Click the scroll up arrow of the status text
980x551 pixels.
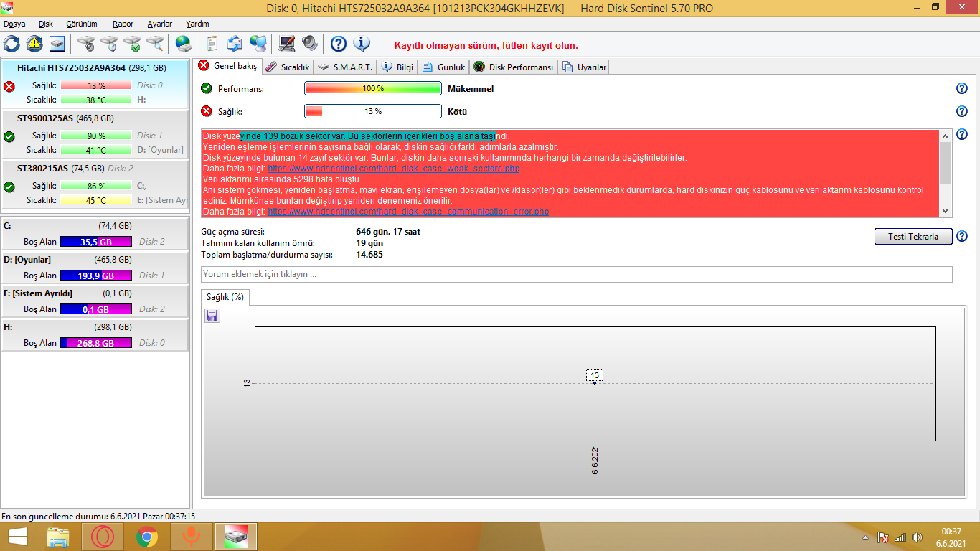point(945,136)
